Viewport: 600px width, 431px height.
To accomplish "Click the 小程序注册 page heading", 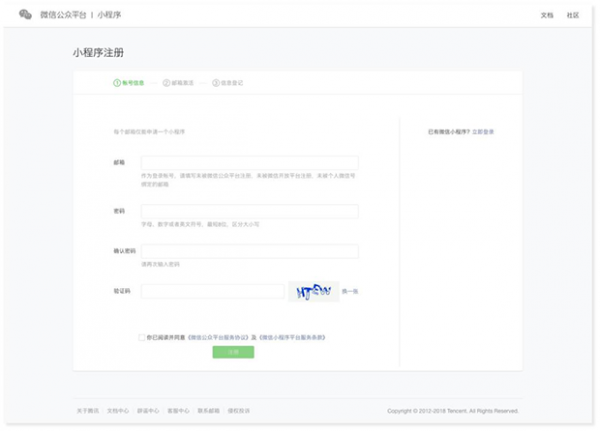I will pyautogui.click(x=98, y=52).
